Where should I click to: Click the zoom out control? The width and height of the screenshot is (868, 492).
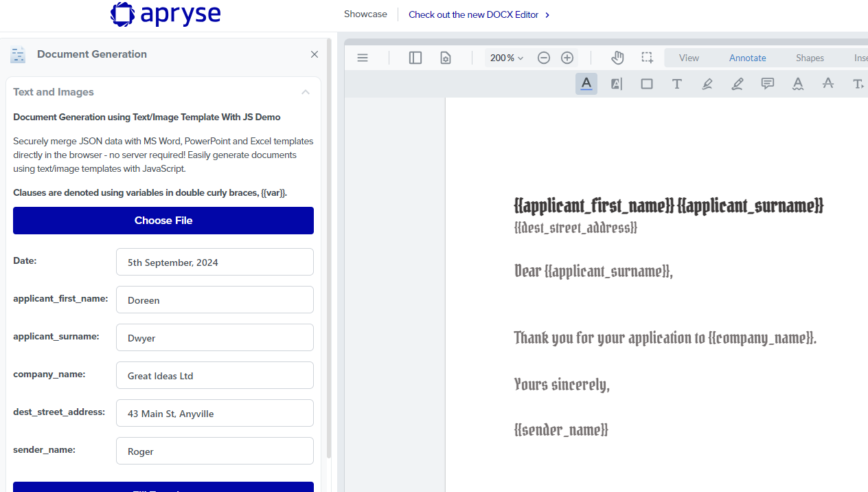pos(544,58)
